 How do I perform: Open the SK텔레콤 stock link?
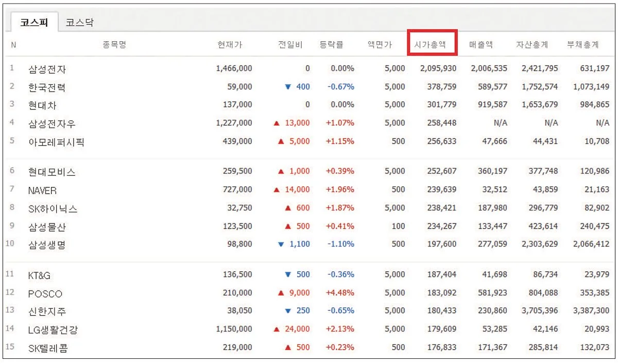point(47,348)
